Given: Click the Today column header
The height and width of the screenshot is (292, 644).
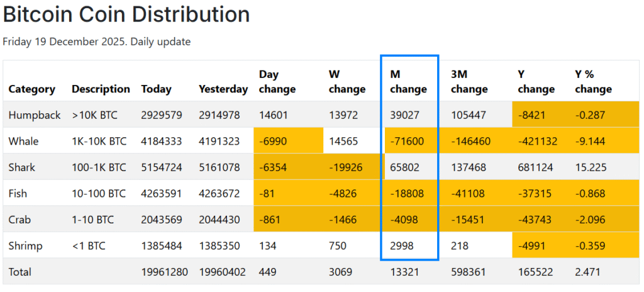Looking at the screenshot, I should [x=156, y=89].
